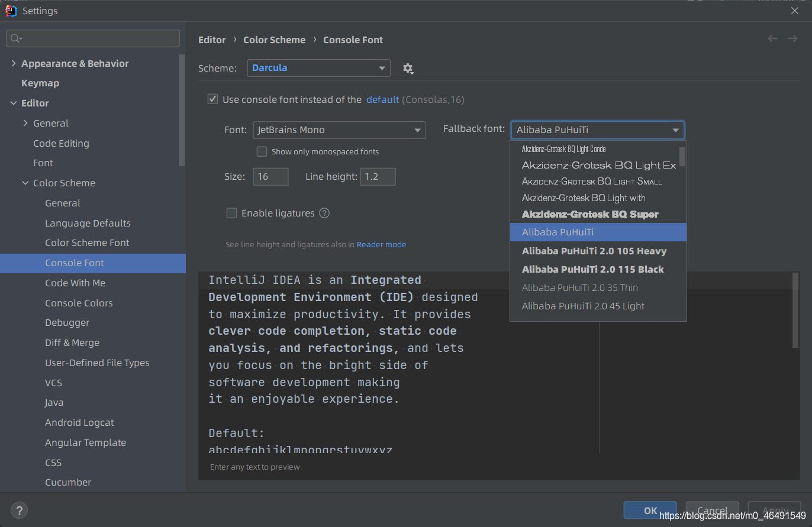
Task: Toggle the Fallback font combo box
Action: pyautogui.click(x=597, y=130)
